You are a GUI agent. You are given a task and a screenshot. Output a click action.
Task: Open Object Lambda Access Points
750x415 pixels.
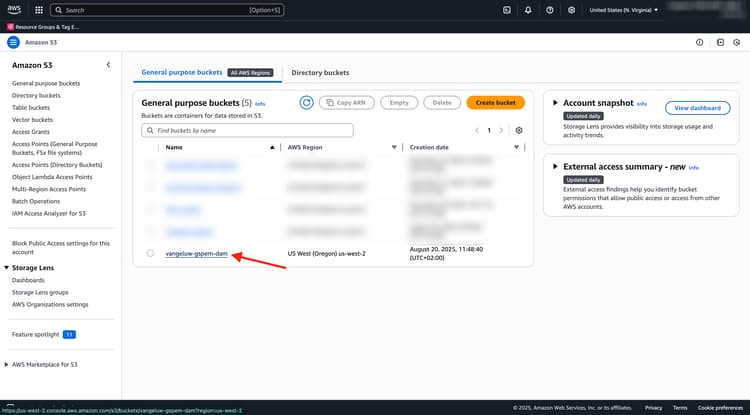(x=52, y=177)
